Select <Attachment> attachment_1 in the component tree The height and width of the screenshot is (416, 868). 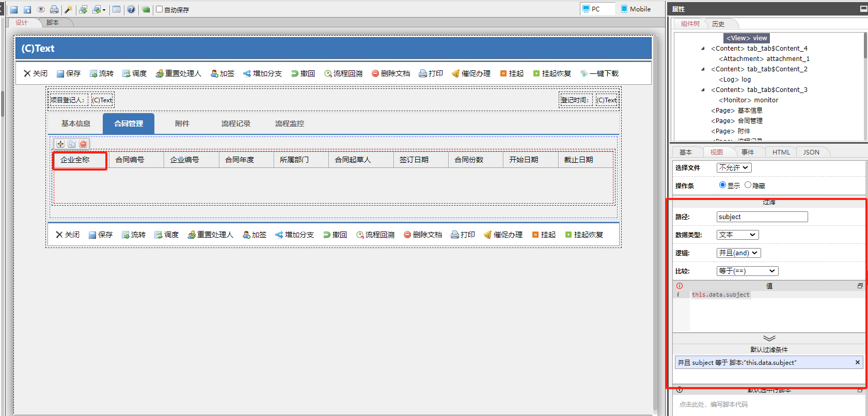(x=764, y=59)
